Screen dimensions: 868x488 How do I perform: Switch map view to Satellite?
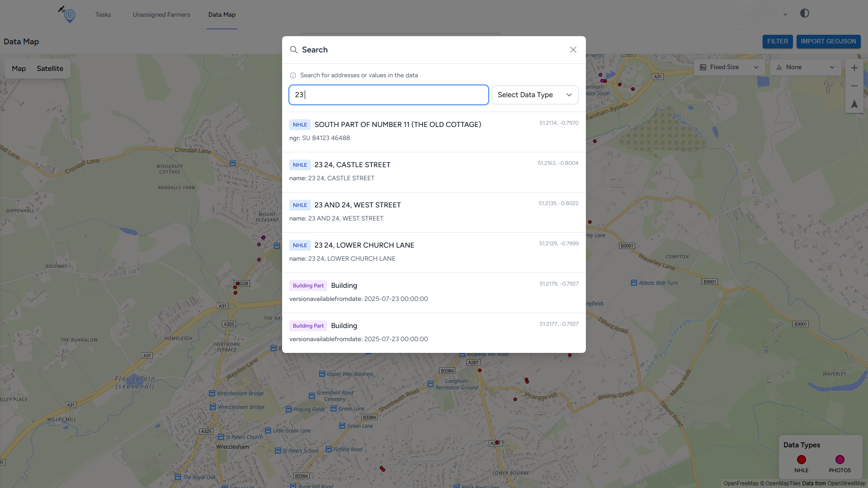click(x=50, y=69)
